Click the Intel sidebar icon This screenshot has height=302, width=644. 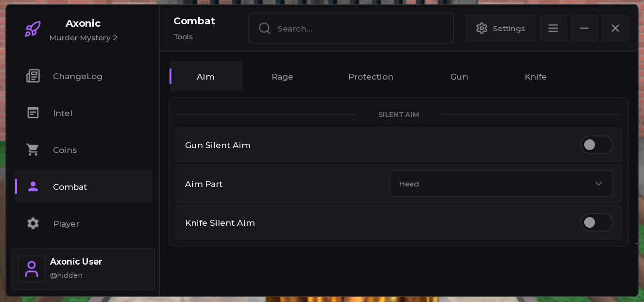33,113
